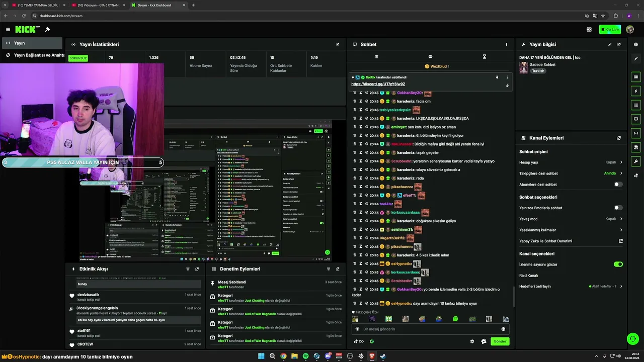Click the message input field
Viewport: 644px width, 362px height.
click(x=430, y=329)
